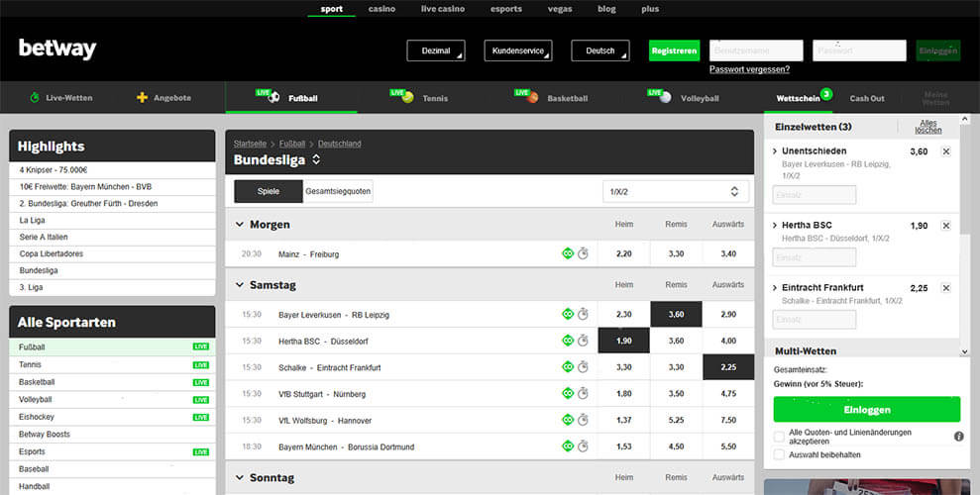The image size is (980, 495).
Task: Click the betway logo
Action: click(x=57, y=49)
